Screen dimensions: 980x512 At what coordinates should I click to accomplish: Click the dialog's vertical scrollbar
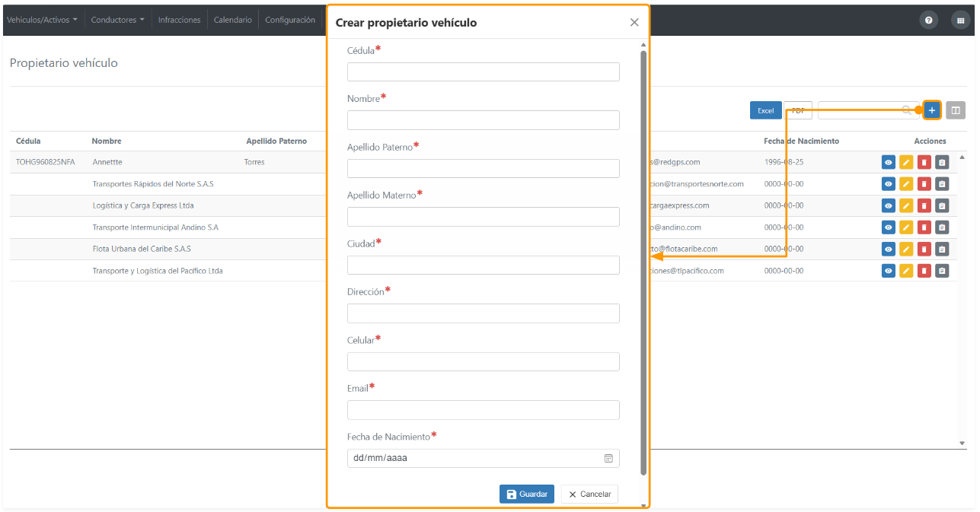[x=643, y=262]
